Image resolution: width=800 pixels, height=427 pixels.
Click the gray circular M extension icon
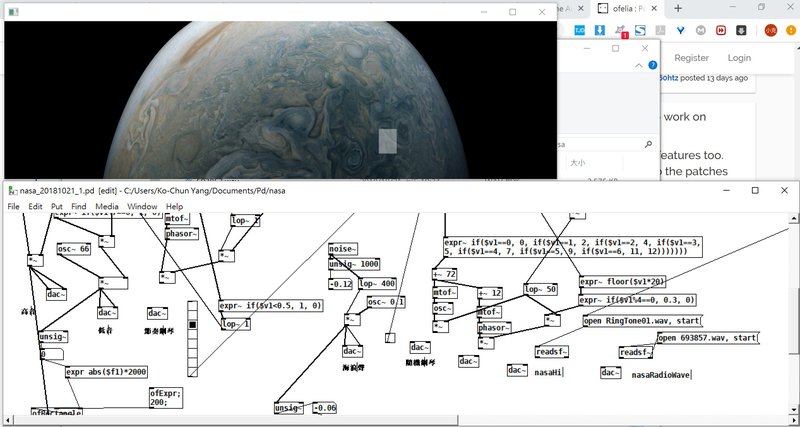tap(701, 31)
